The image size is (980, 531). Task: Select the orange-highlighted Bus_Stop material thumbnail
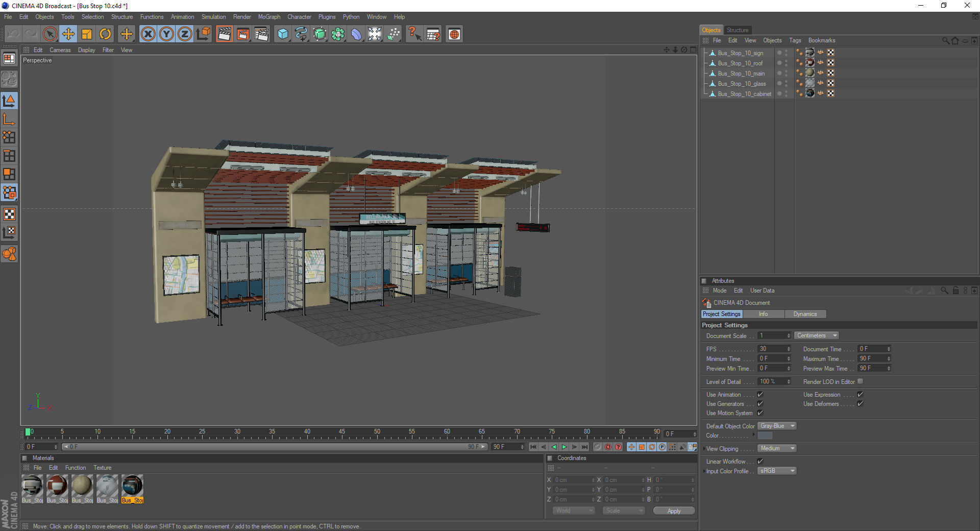[x=132, y=489]
